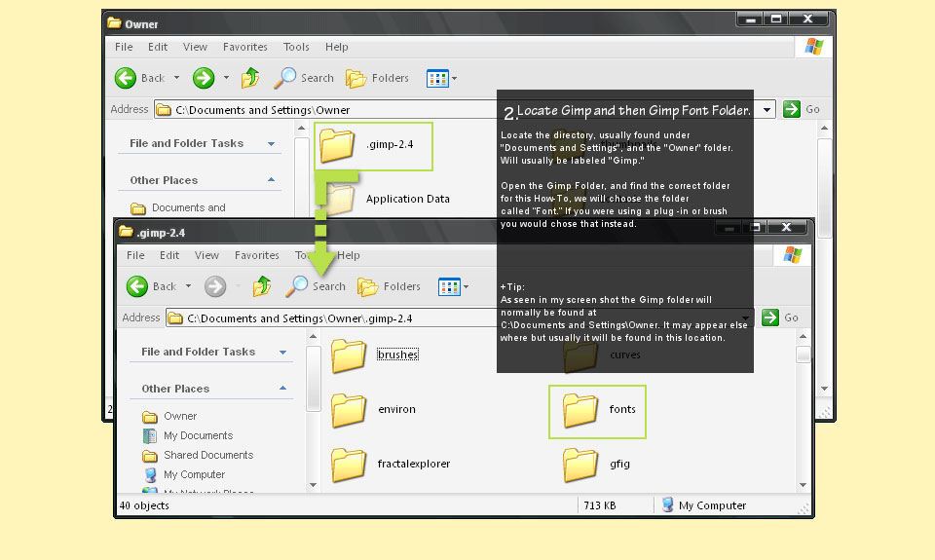Click Folders button in Owner window
935x560 pixels.
pyautogui.click(x=378, y=78)
